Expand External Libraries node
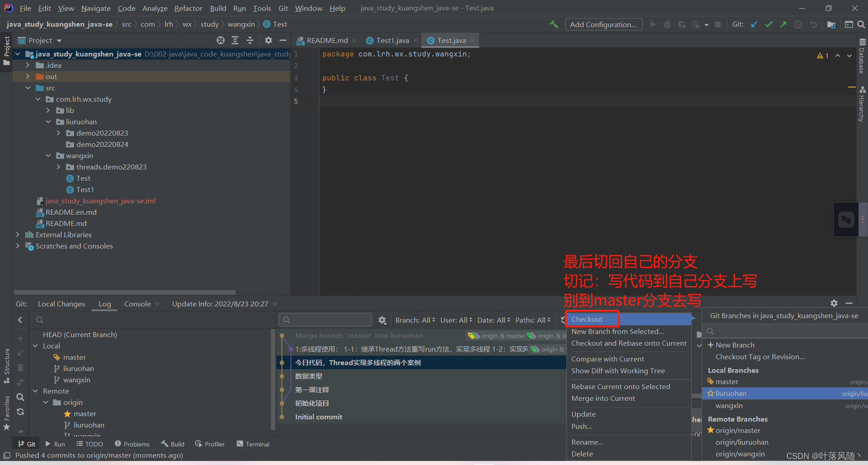This screenshot has height=465, width=868. tap(18, 235)
